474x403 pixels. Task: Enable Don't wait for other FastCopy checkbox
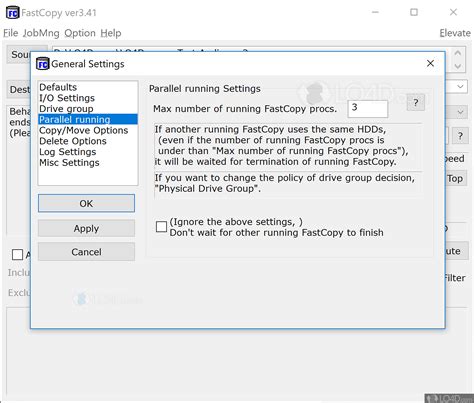point(161,227)
